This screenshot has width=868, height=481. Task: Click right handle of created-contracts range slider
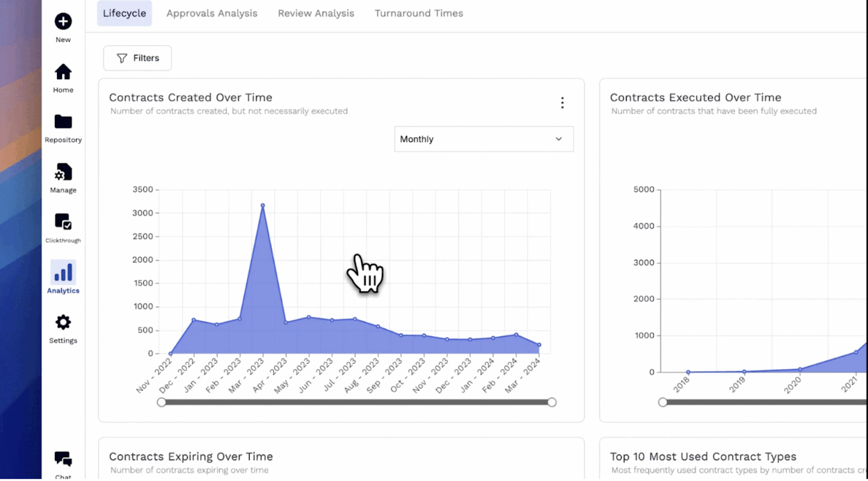tap(552, 402)
